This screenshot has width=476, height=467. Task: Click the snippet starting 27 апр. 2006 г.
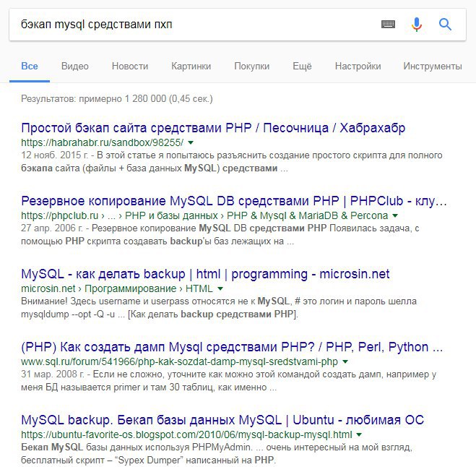click(x=220, y=234)
